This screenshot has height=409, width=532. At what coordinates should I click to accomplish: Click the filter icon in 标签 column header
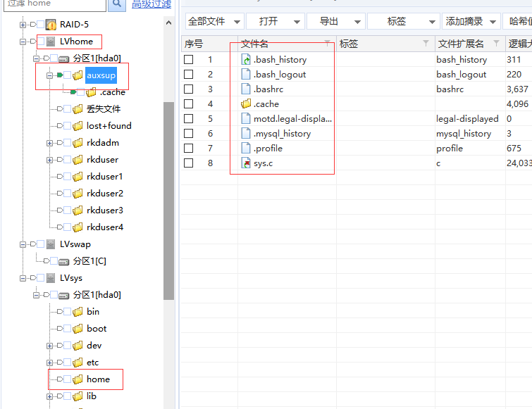(x=426, y=43)
